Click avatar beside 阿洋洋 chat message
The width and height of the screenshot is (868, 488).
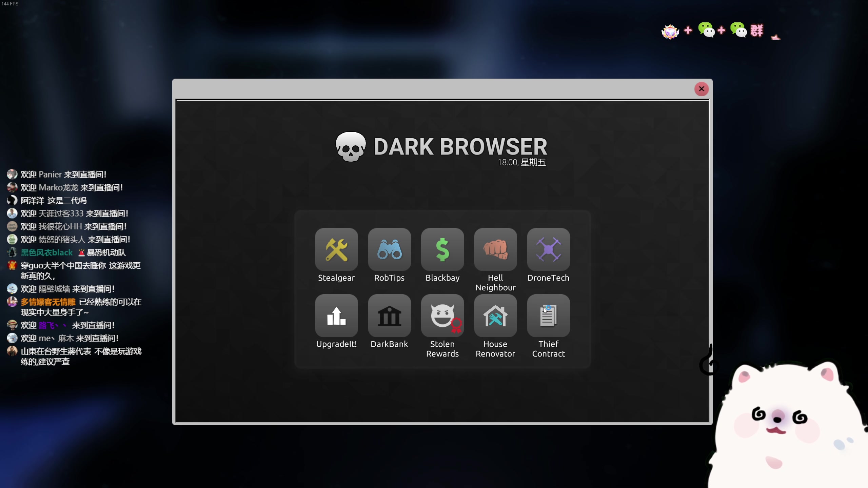click(12, 200)
